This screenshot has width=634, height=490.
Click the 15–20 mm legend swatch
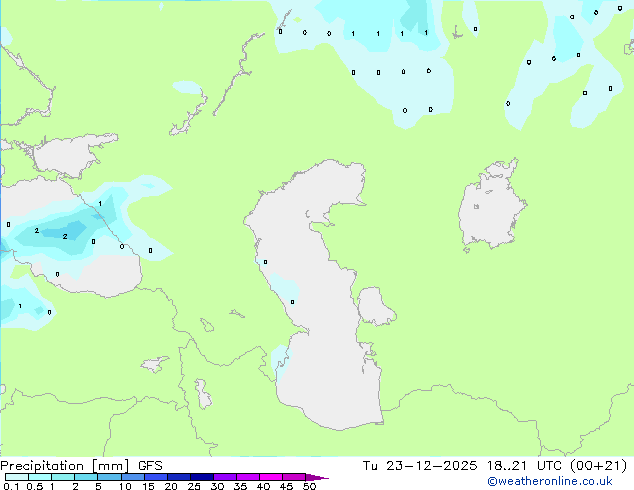tap(155, 477)
